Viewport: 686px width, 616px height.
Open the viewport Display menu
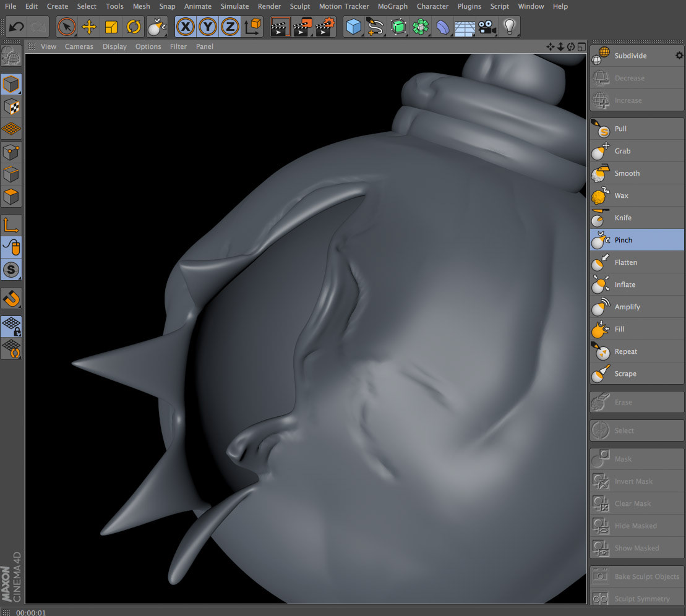pos(114,46)
